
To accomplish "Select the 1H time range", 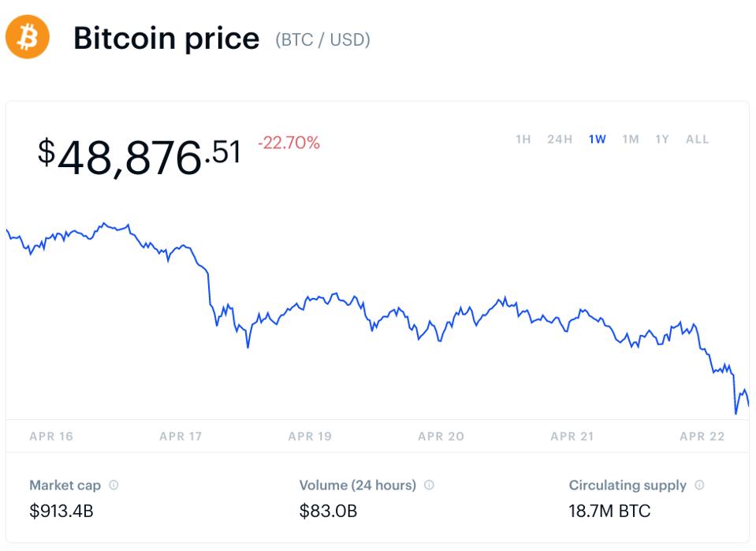I will click(x=523, y=140).
